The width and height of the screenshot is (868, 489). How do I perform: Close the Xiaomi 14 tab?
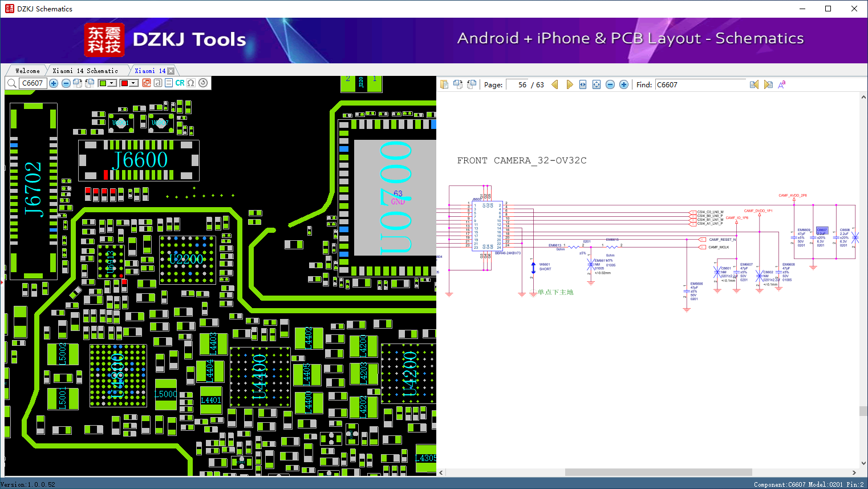pos(171,71)
